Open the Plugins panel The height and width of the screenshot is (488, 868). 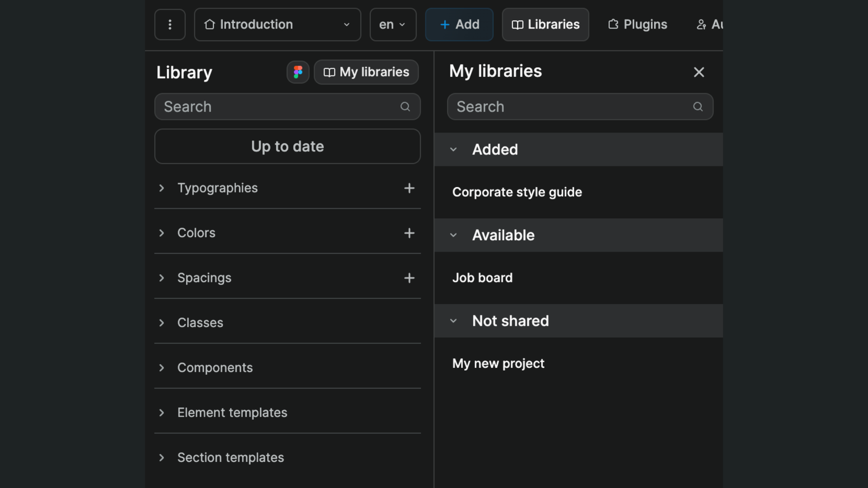pos(637,24)
